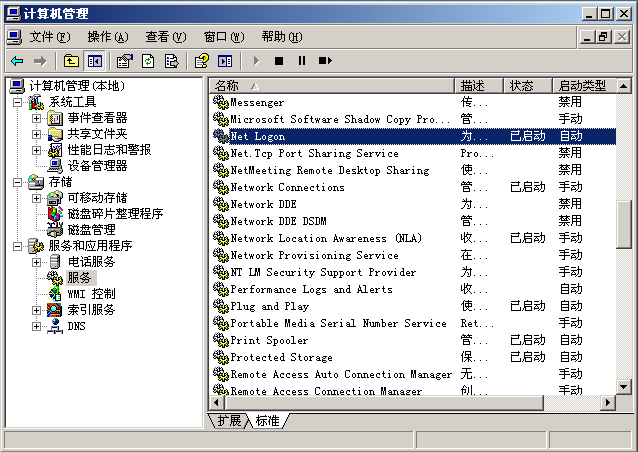Select 服务 in the tree
Viewport: 638px width, 452px height.
[79, 278]
